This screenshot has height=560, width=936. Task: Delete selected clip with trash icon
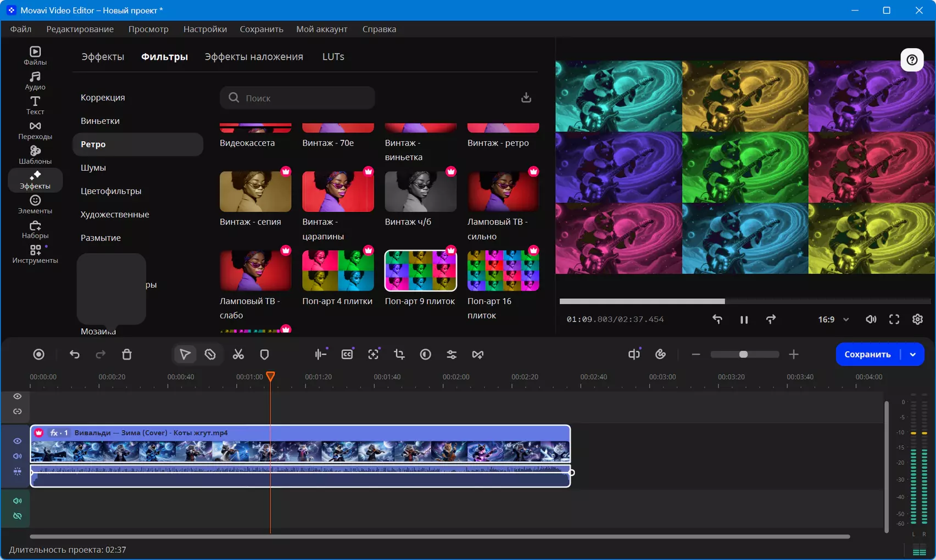coord(127,355)
